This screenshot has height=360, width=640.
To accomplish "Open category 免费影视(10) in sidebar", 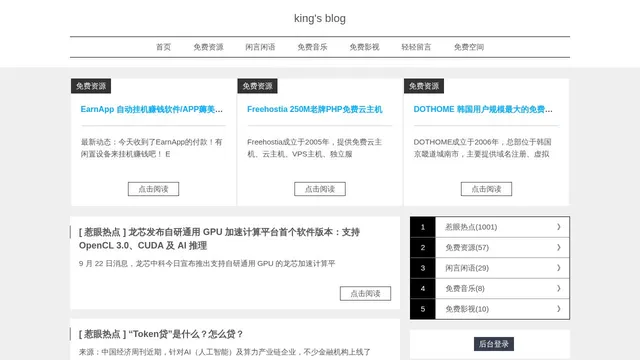I will coord(467,309).
